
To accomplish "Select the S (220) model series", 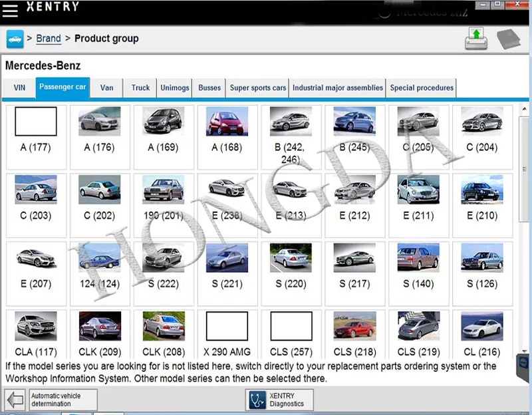I will pos(291,273).
